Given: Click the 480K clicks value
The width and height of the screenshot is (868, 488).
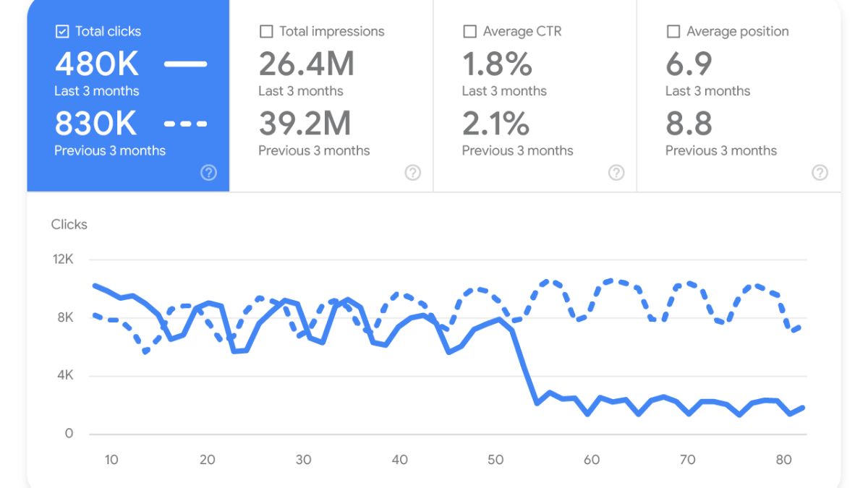Looking at the screenshot, I should click(97, 64).
